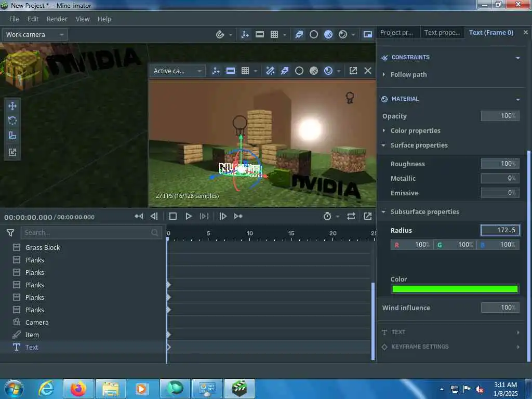This screenshot has height=399, width=532.
Task: Click the grid overlay icon in main toolbar
Action: pyautogui.click(x=274, y=34)
